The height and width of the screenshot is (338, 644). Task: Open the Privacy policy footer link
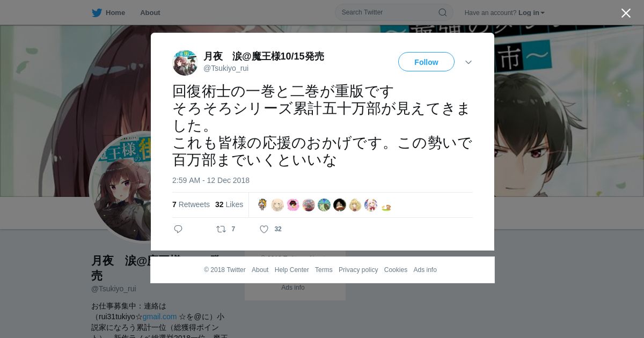[x=358, y=270]
